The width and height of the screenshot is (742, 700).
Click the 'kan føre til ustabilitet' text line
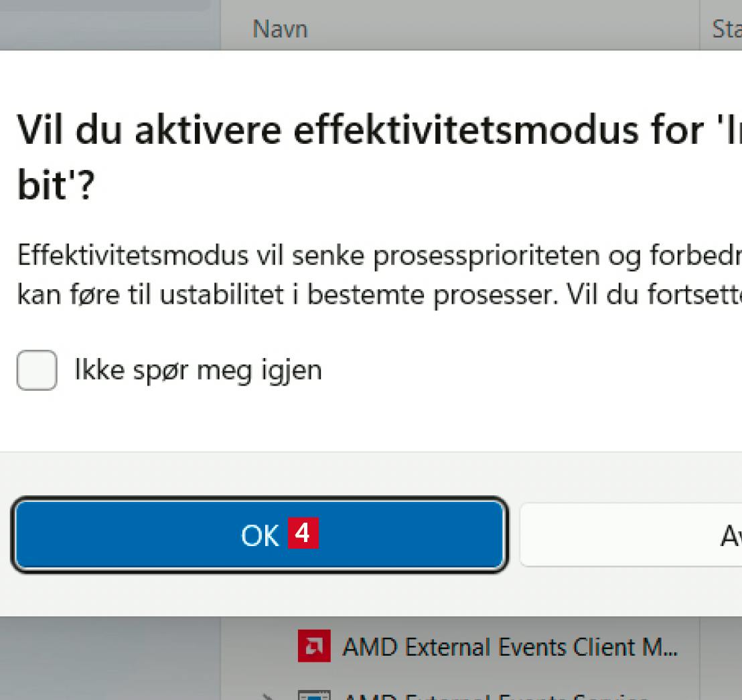[375, 294]
